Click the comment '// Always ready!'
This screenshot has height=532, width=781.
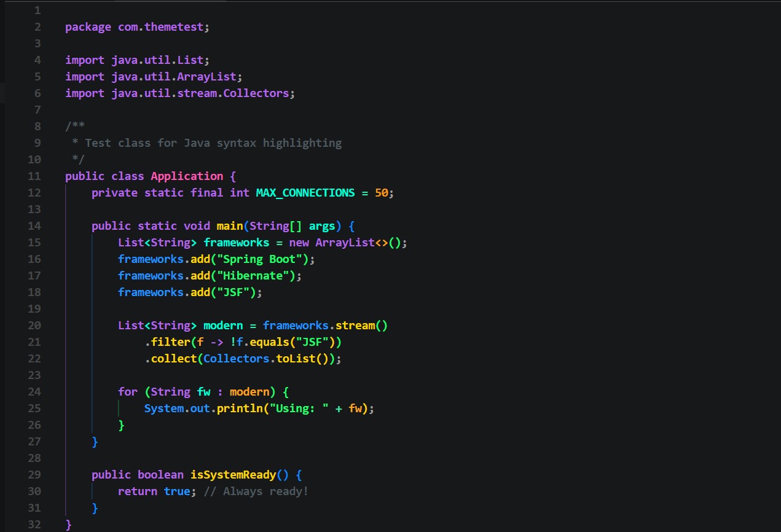pos(256,491)
